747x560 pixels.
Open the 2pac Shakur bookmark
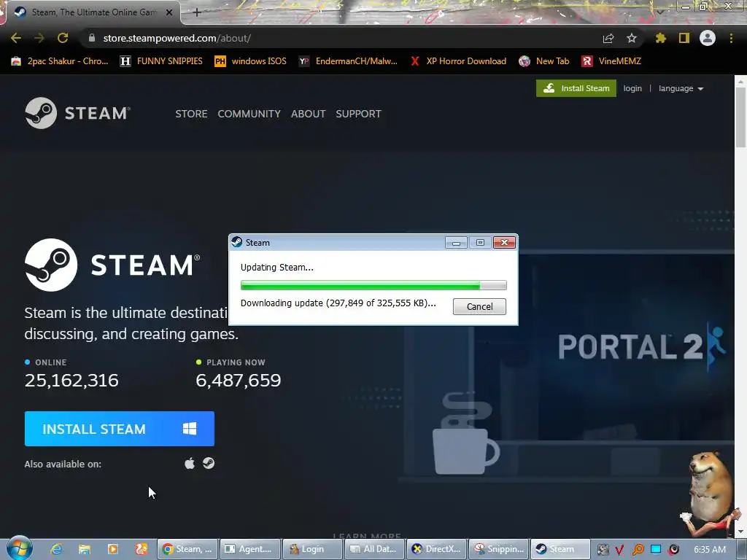coord(60,61)
